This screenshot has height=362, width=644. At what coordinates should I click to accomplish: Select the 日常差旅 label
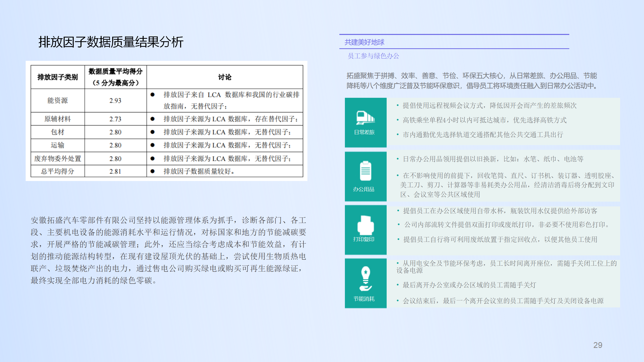pos(364,132)
